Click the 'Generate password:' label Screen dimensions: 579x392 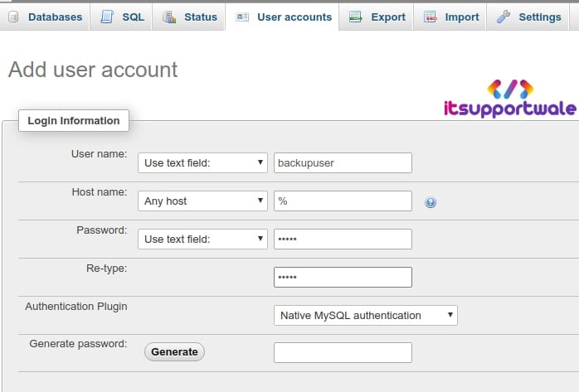coord(78,344)
